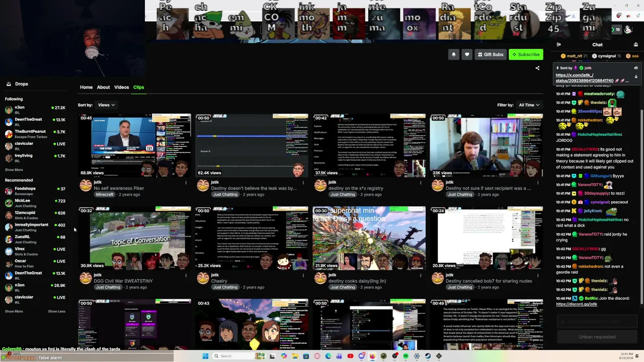Open the Windows Start menu

tap(205, 356)
